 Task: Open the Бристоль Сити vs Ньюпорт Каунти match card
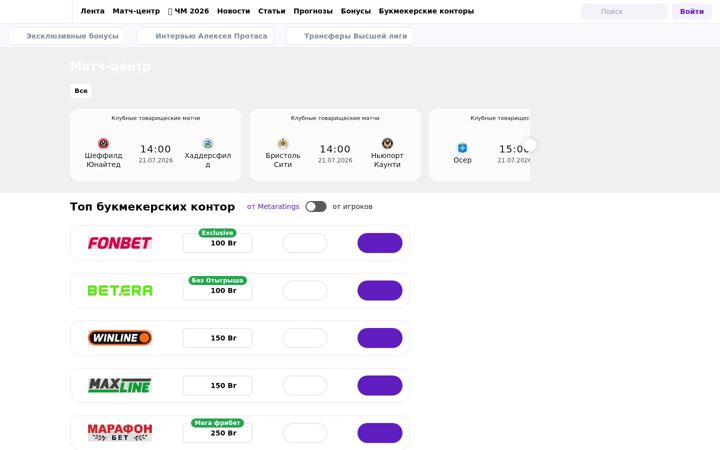pos(335,145)
